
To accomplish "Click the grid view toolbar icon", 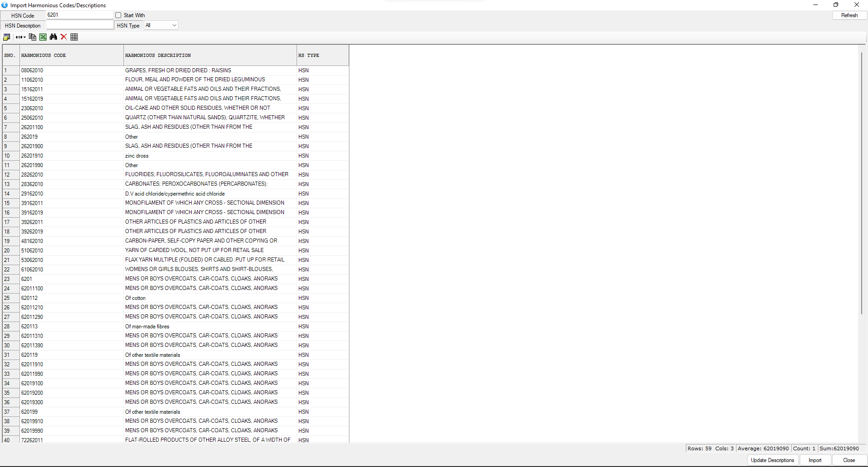I will pos(74,37).
